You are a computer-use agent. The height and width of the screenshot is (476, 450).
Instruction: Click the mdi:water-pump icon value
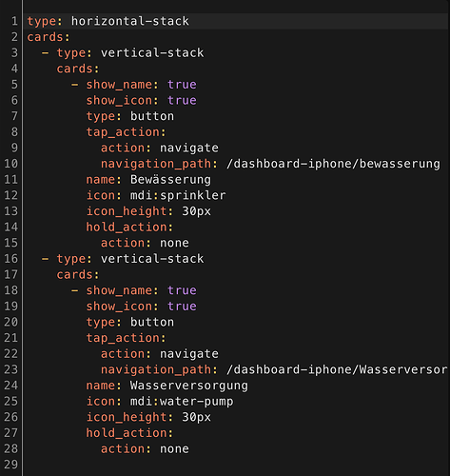[x=182, y=402]
